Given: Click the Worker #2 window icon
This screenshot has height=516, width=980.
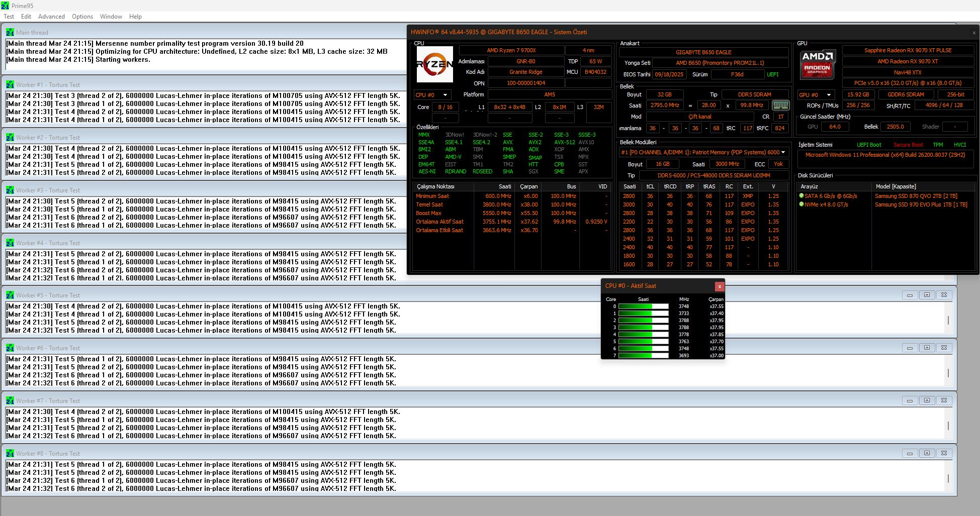Looking at the screenshot, I should pos(10,137).
